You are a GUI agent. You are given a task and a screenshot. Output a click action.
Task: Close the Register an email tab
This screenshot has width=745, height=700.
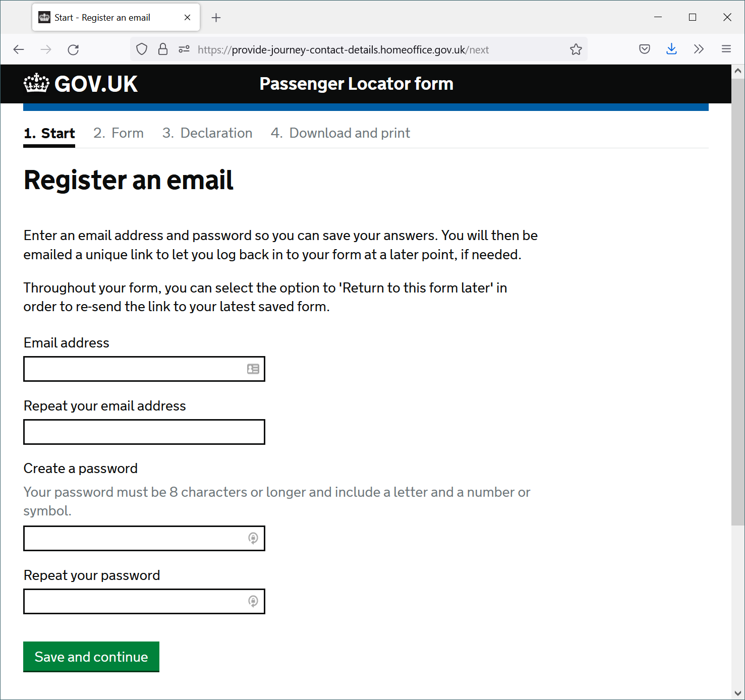(x=187, y=18)
